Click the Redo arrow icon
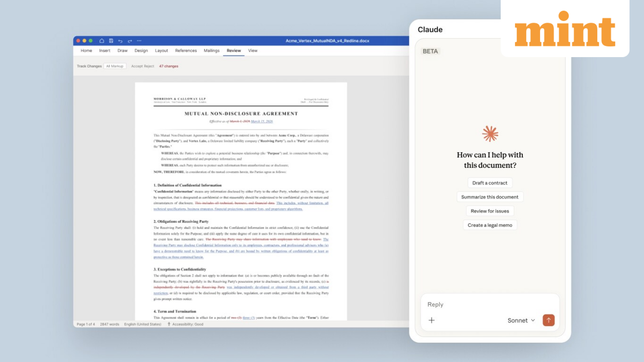This screenshot has width=644, height=362. point(130,41)
